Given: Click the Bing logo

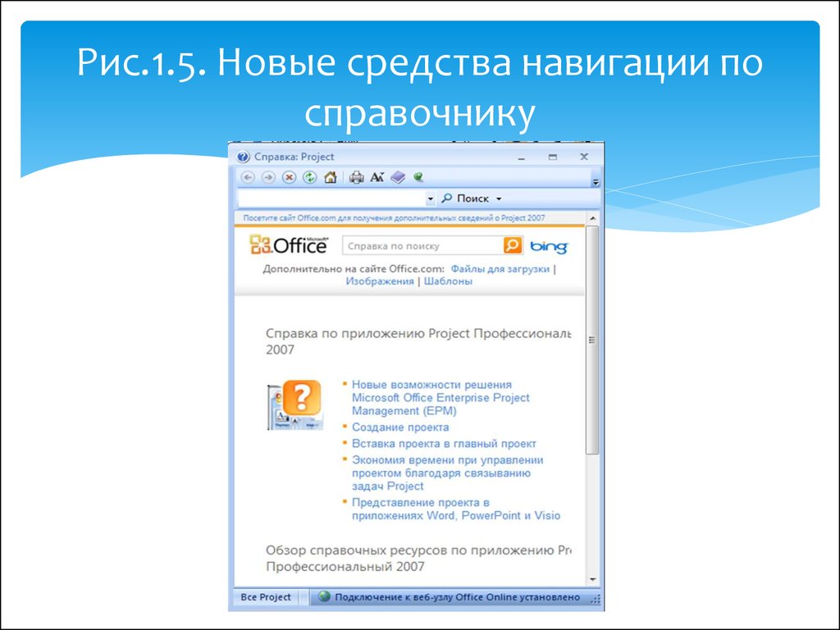Looking at the screenshot, I should [549, 246].
